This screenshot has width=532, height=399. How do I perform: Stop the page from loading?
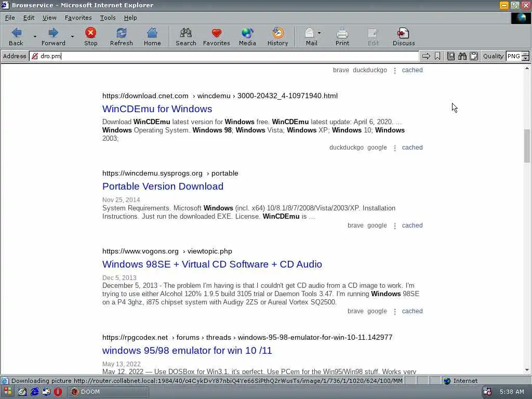pyautogui.click(x=90, y=37)
